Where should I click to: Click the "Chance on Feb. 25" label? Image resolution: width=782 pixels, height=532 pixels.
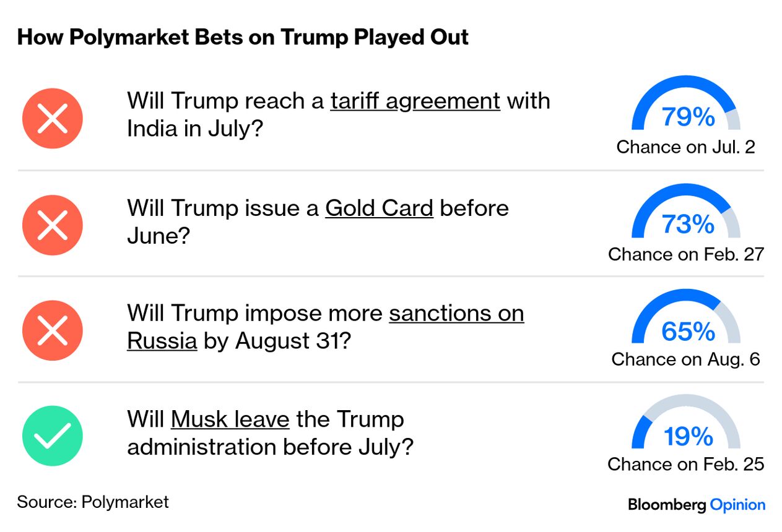[x=686, y=465]
